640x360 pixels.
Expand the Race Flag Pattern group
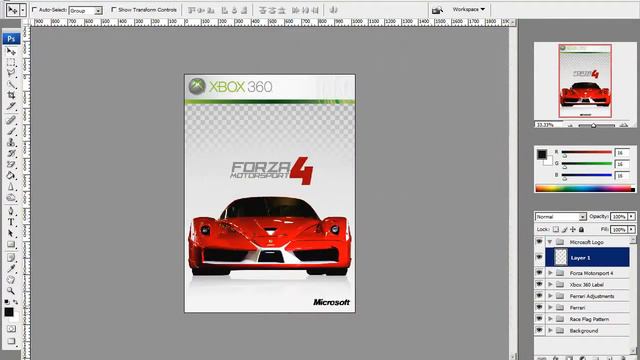tap(550, 319)
